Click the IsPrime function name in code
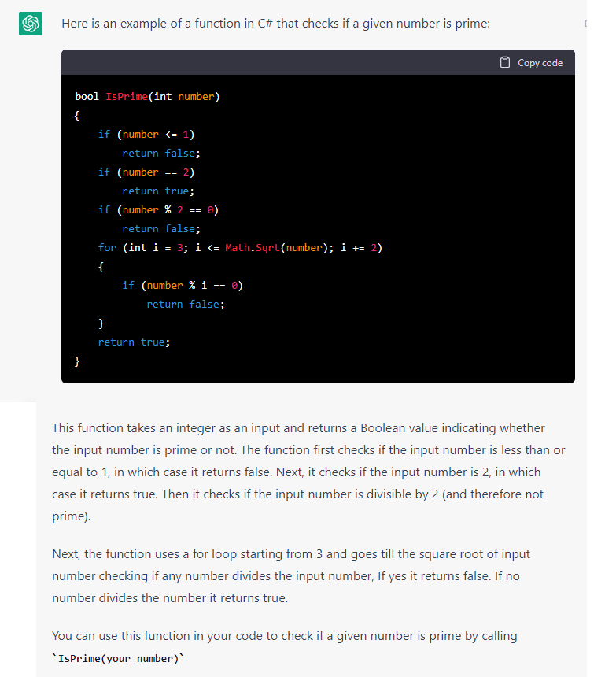 click(x=127, y=96)
